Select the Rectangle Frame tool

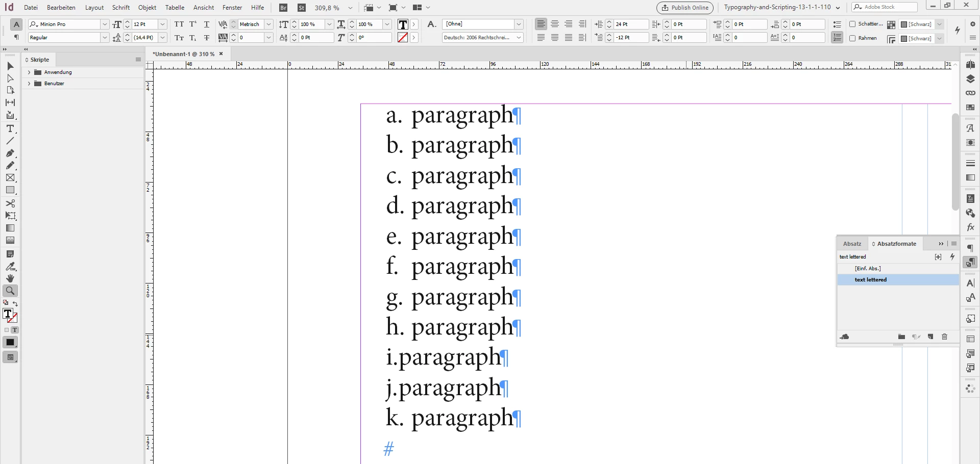tap(10, 178)
